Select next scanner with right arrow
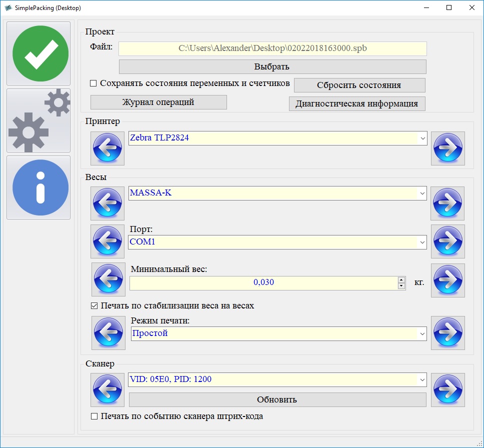Viewport: 484px width, 448px height. point(448,390)
